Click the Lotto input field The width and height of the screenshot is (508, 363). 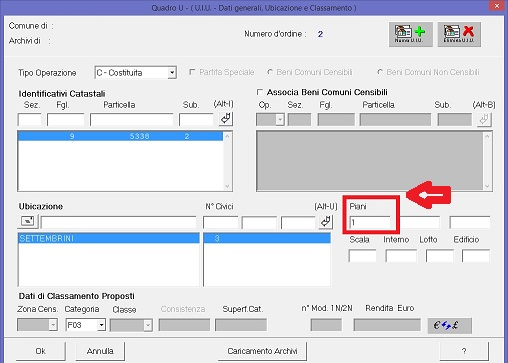click(x=440, y=256)
